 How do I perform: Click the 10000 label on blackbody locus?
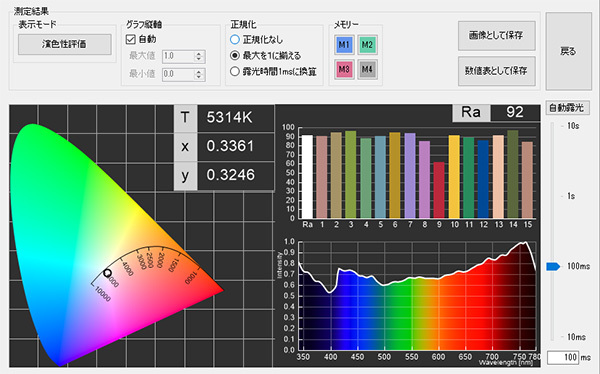point(103,294)
